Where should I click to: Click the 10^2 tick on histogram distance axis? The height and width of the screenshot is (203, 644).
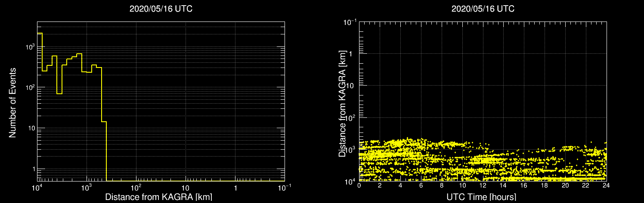[x=136, y=188]
